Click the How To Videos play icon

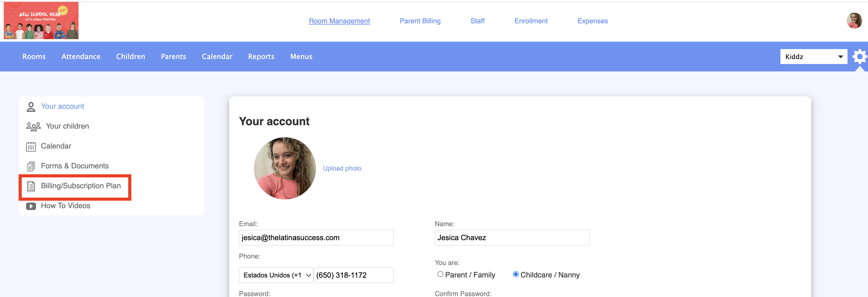[31, 206]
